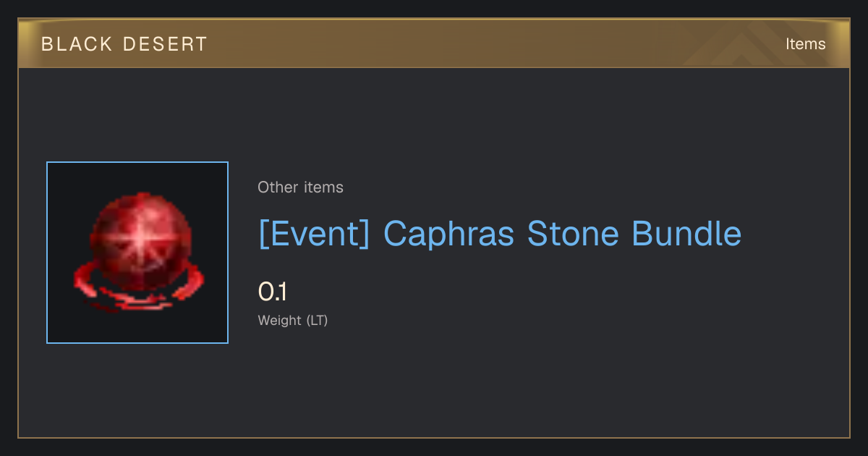Click the red Caphras Stone orb icon
This screenshot has height=456, width=868.
pos(137,253)
